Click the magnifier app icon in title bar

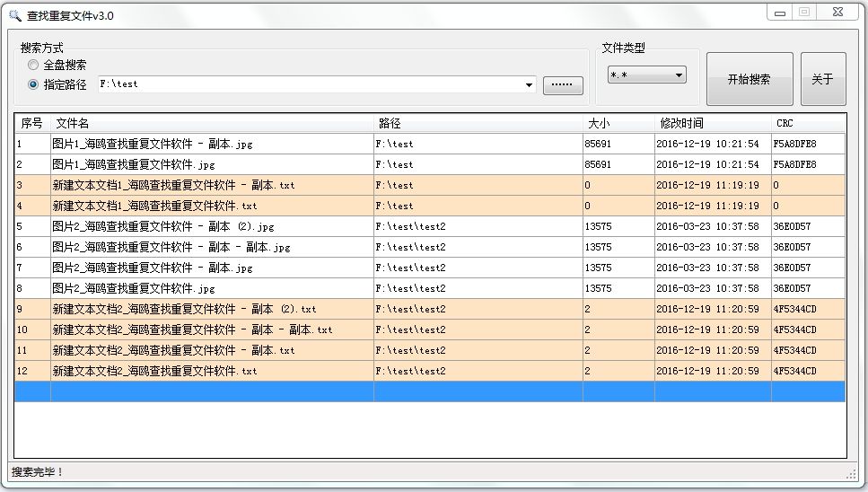(x=14, y=15)
